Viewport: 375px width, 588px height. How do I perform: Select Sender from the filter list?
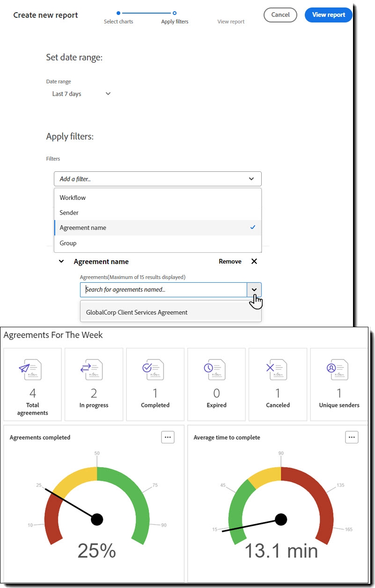tap(158, 213)
